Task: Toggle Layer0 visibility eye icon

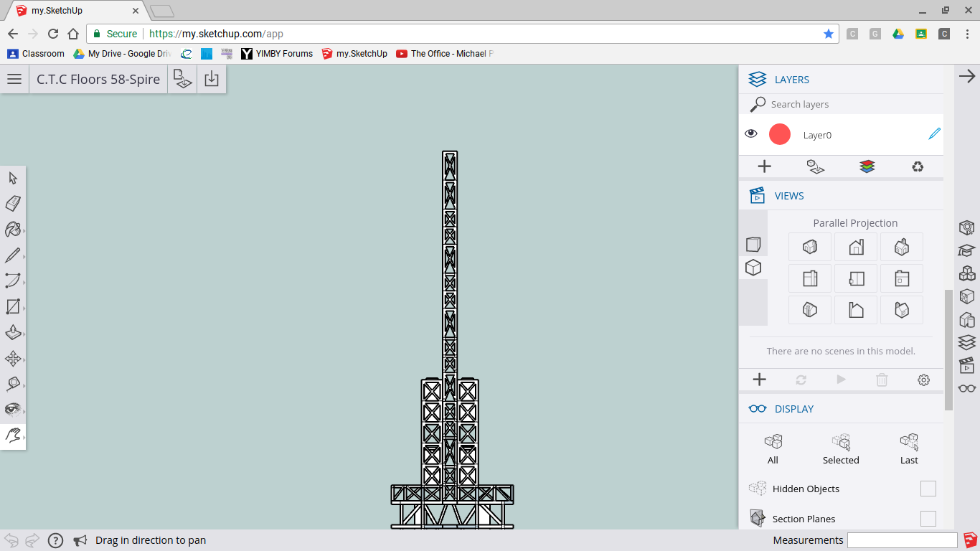Action: tap(751, 133)
